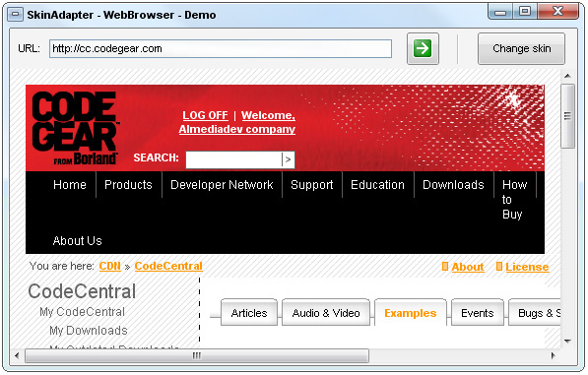Minimize the SkinAdapter window
Viewport: 588px width, 375px height.
point(500,12)
